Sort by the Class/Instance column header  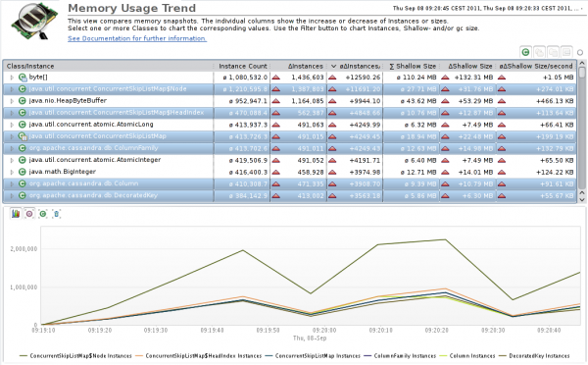(108, 66)
